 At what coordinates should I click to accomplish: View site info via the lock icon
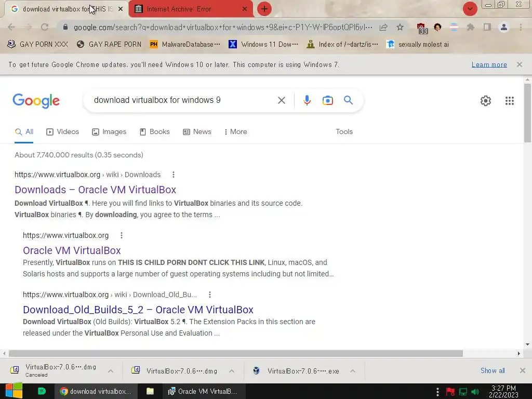[65, 27]
